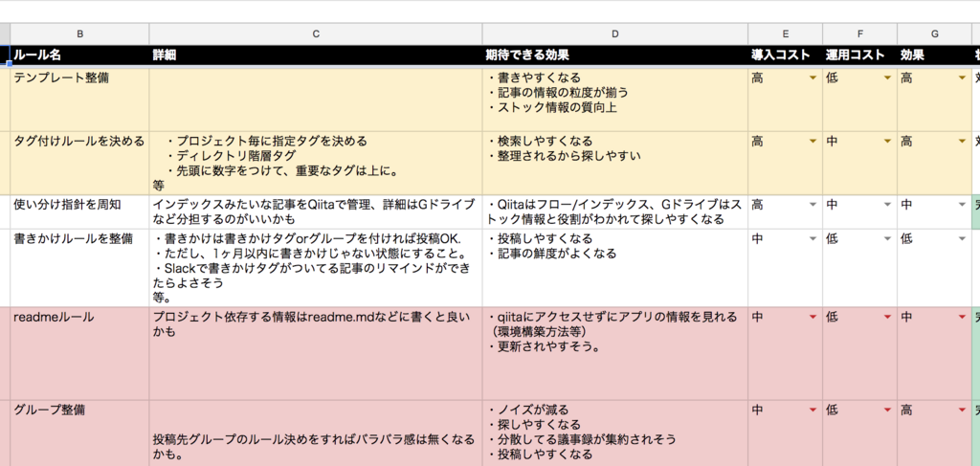Open 効果 dropdown in テンプレート整備 row
Viewport: 980px width, 466px height.
coord(963,78)
